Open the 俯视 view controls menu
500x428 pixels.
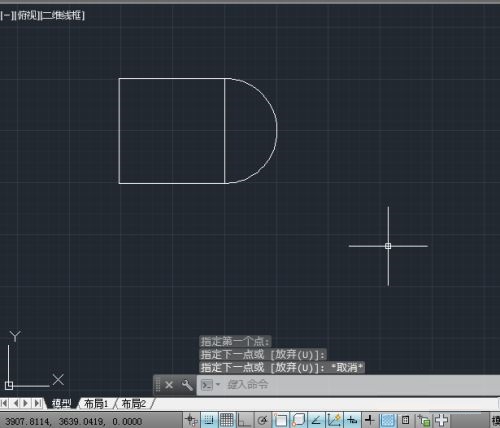pyautogui.click(x=26, y=15)
